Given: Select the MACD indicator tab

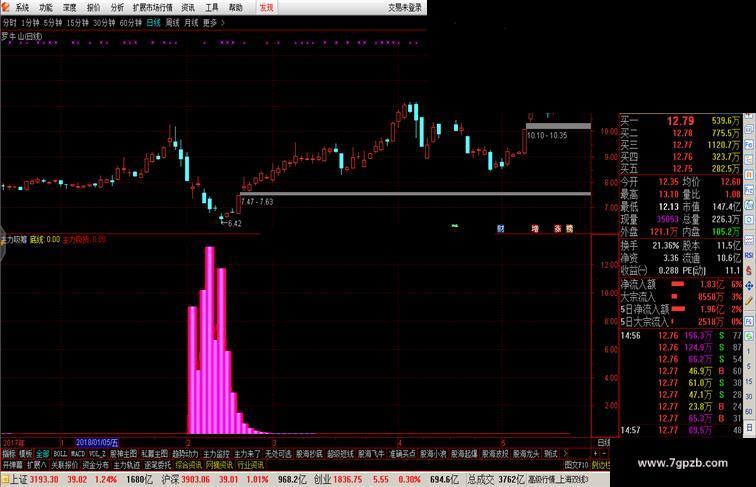Looking at the screenshot, I should (x=78, y=454).
